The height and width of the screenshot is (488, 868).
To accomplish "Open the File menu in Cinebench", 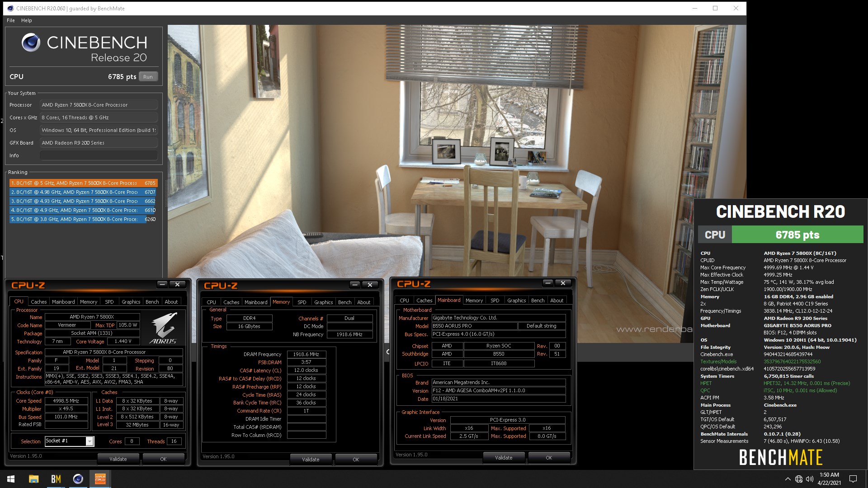I will [x=11, y=20].
